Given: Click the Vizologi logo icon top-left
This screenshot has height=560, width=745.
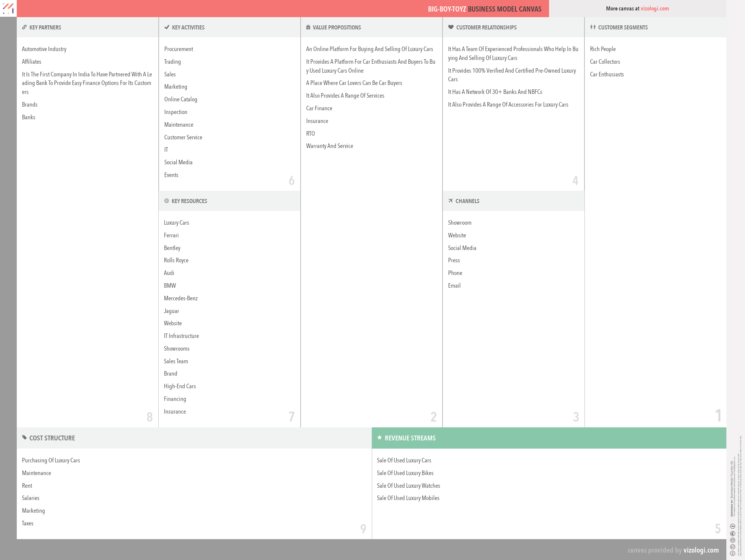Looking at the screenshot, I should 8,8.
